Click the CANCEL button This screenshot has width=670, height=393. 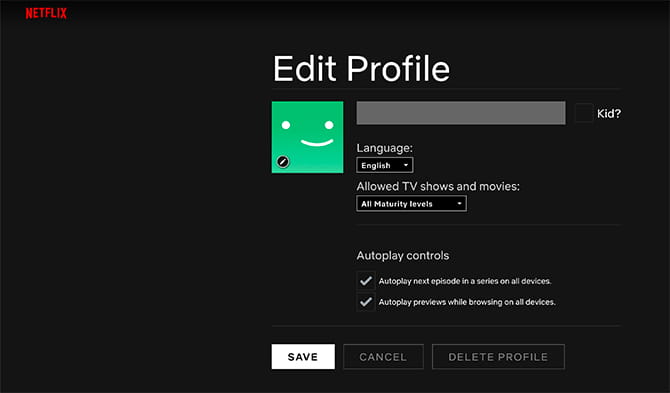383,357
